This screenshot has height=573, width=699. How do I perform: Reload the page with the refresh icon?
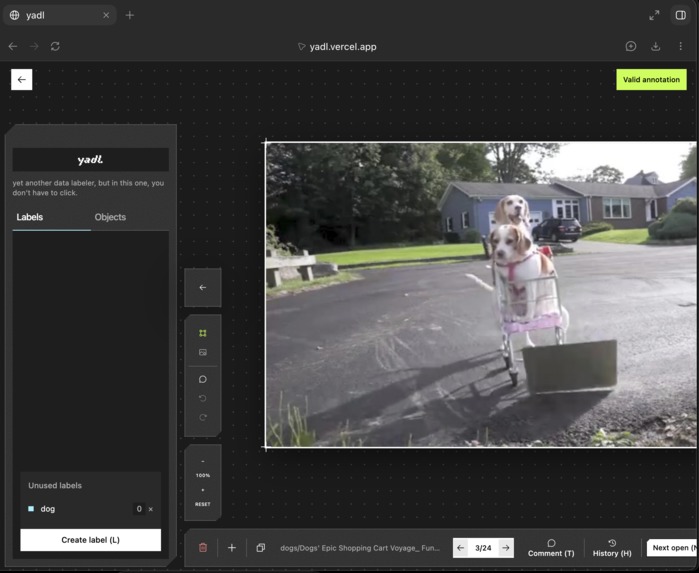55,46
